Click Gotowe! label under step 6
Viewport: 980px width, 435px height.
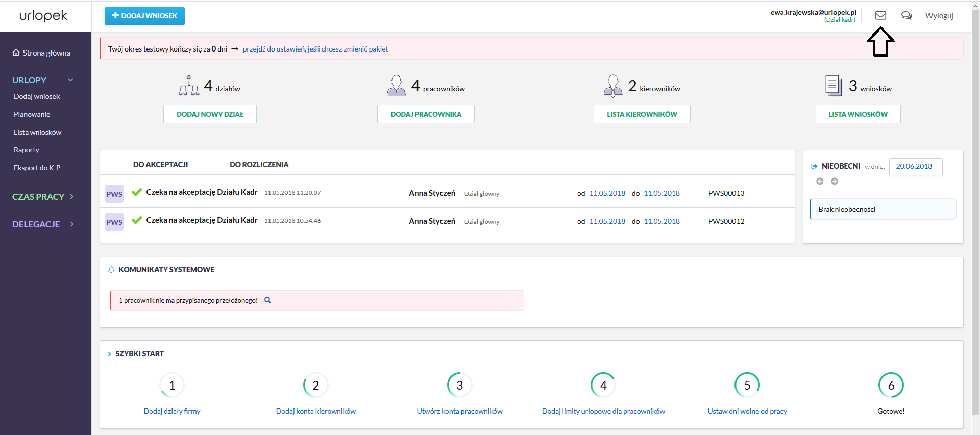(x=891, y=411)
